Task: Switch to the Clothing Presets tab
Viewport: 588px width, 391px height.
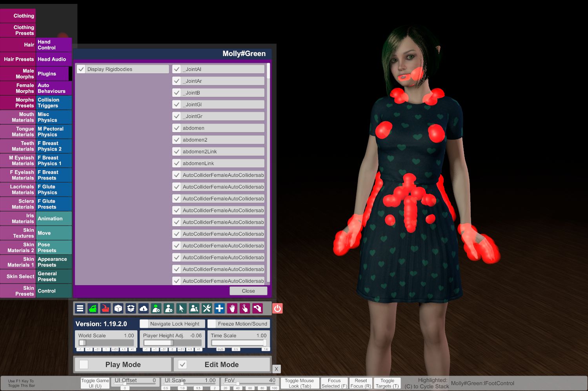Action: 18,30
